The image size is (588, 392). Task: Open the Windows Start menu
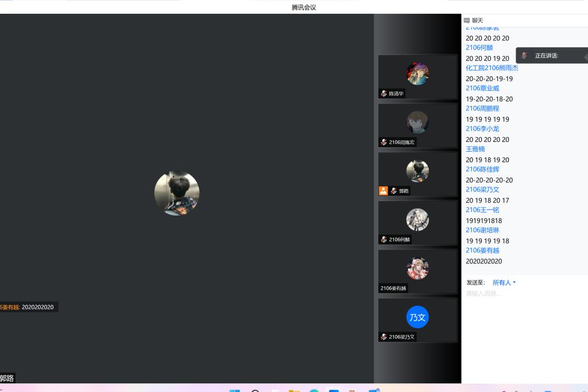pos(234,390)
